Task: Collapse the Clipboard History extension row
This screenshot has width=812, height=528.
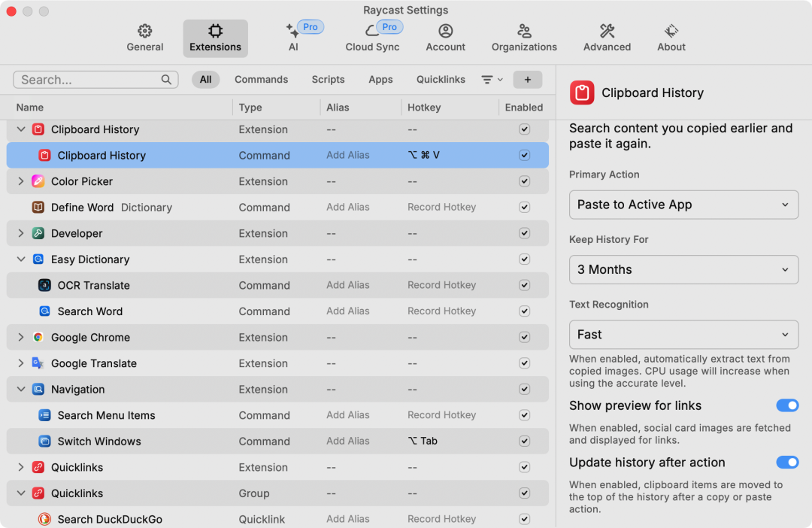Action: (21, 129)
